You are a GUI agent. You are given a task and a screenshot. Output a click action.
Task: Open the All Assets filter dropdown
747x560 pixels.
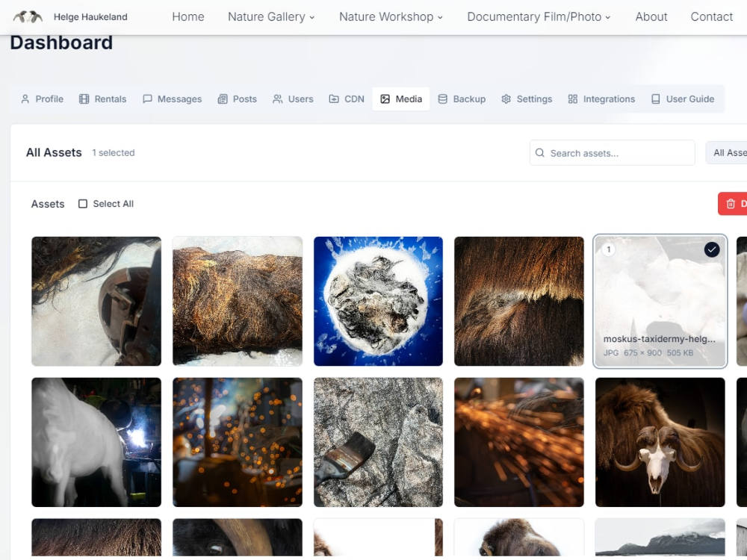pyautogui.click(x=727, y=153)
